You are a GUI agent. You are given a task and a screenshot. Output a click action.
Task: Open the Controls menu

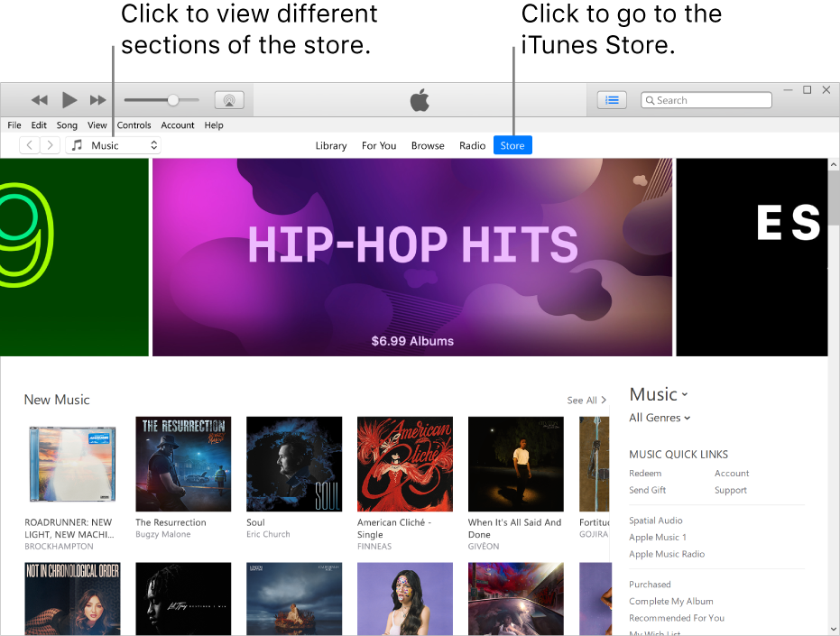coord(134,124)
